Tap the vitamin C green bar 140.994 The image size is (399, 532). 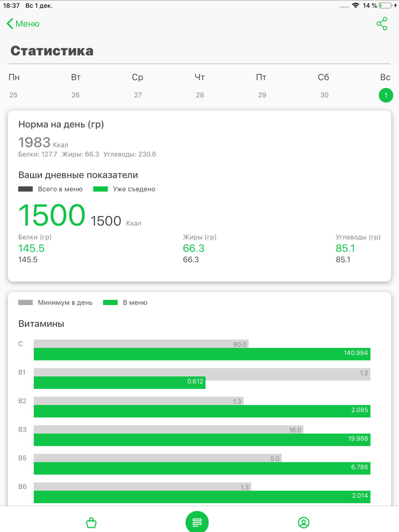(202, 354)
